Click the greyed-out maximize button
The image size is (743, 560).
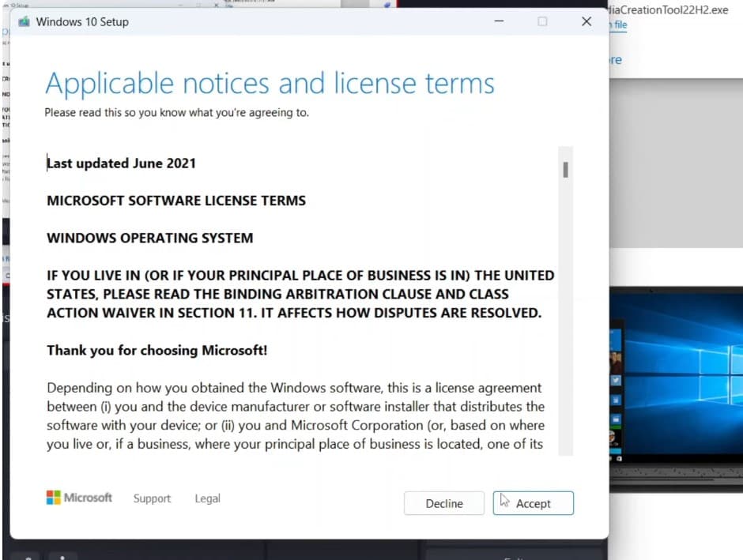click(x=542, y=21)
